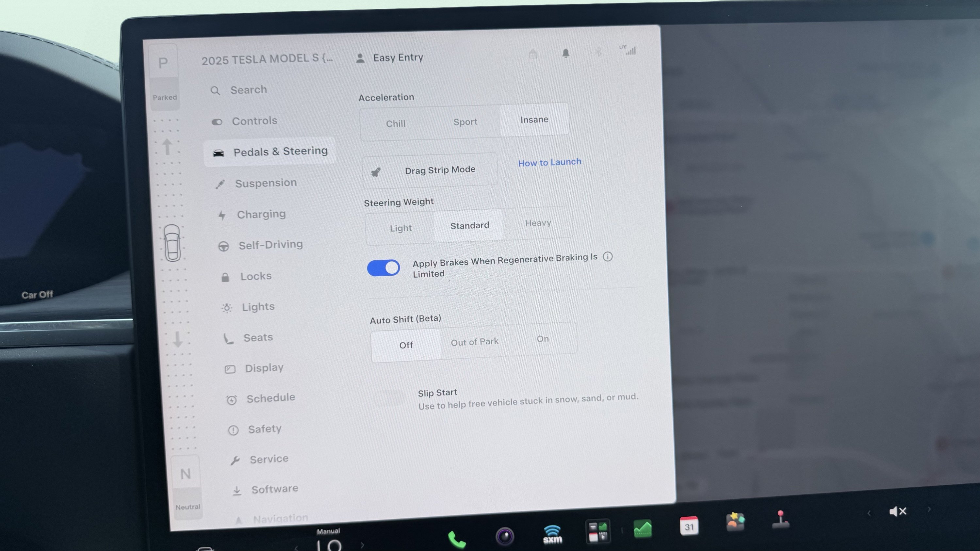
Task: Tap the Easy Entry profile label
Action: click(398, 57)
